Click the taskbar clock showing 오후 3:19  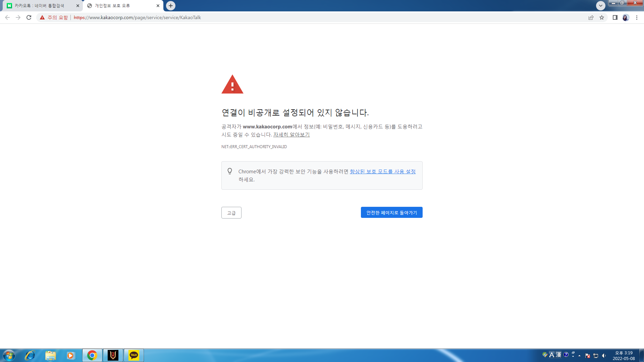pyautogui.click(x=624, y=356)
